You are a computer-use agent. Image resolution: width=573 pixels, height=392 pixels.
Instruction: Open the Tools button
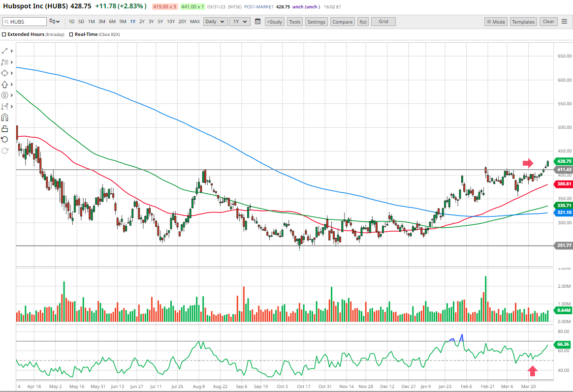[x=295, y=22]
